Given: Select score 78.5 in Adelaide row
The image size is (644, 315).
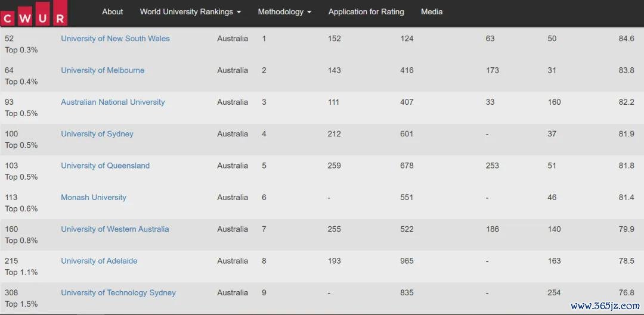Looking at the screenshot, I should click(626, 261).
